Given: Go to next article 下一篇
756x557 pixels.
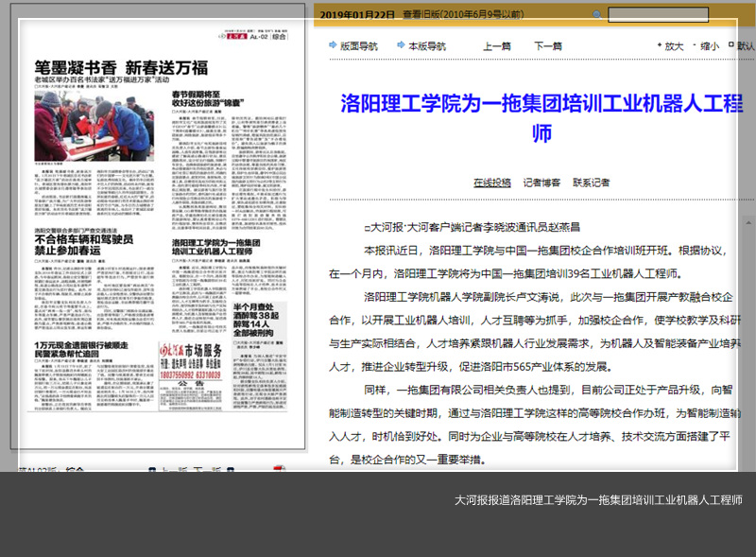Looking at the screenshot, I should pos(547,45).
